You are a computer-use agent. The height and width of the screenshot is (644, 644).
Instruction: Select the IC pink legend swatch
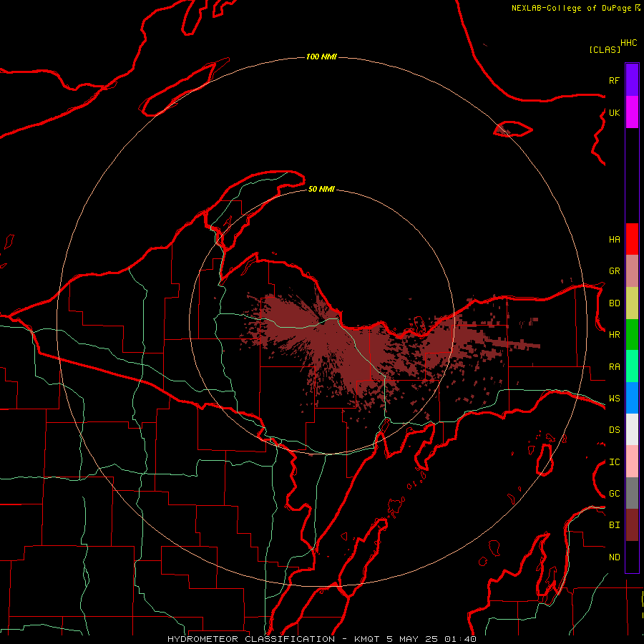point(632,462)
